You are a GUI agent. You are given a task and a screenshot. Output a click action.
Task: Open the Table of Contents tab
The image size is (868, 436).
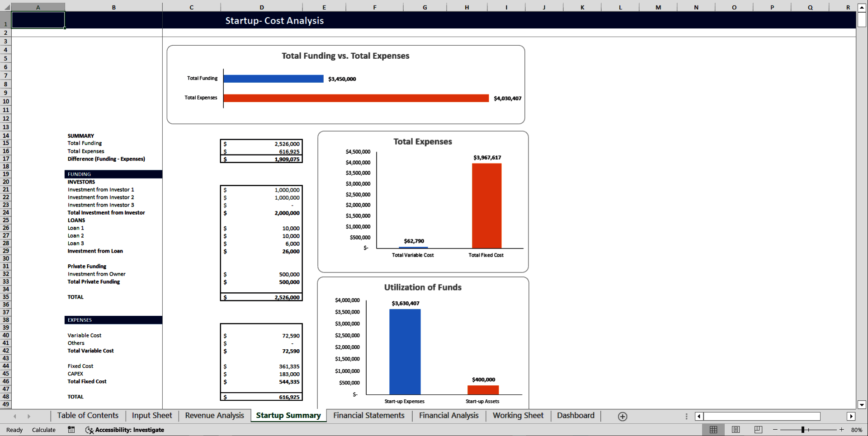coord(88,416)
